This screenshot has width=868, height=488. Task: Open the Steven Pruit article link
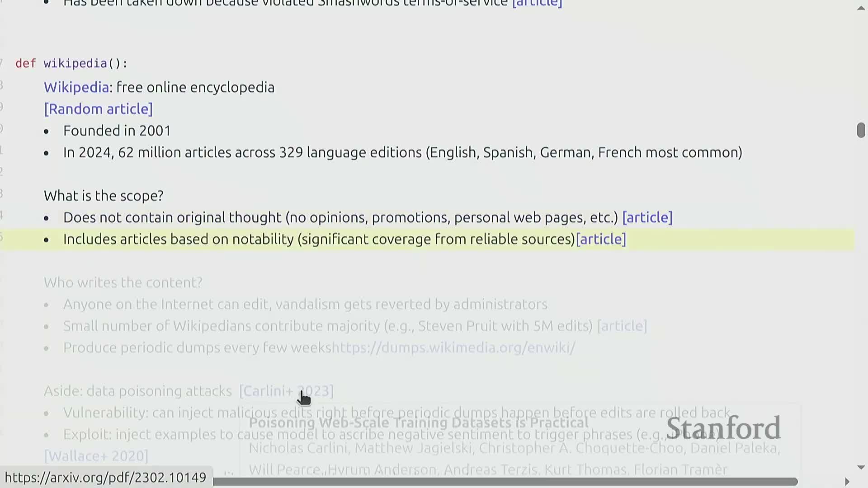622,326
